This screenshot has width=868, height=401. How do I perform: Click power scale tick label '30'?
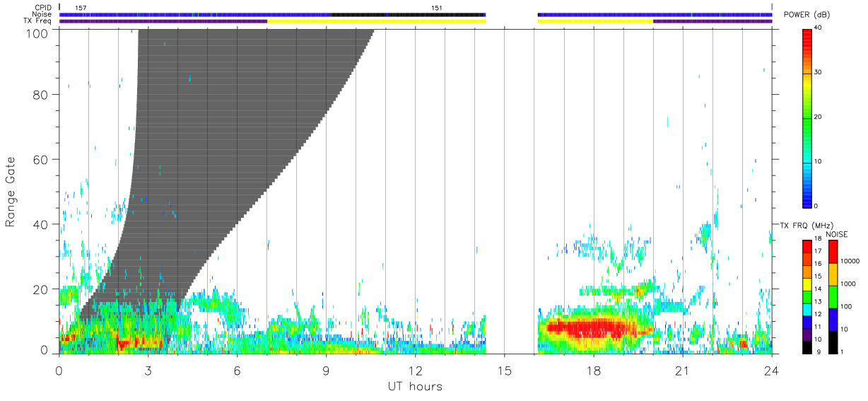[x=819, y=72]
